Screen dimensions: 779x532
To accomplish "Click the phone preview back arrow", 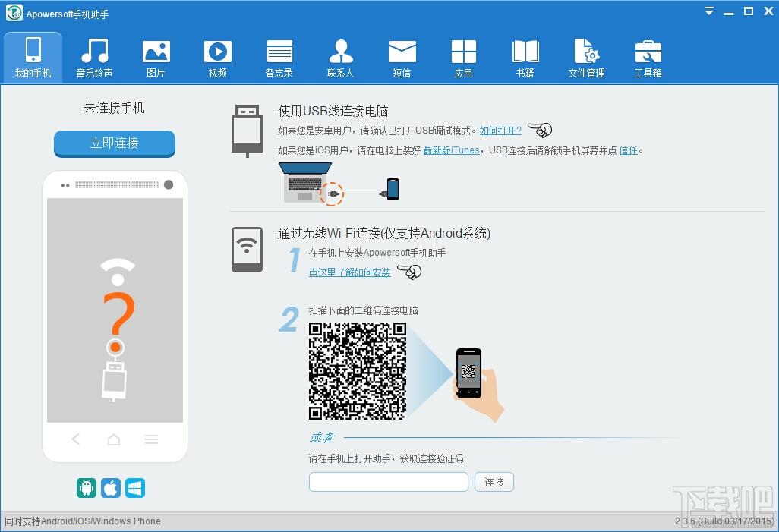I will [75, 439].
